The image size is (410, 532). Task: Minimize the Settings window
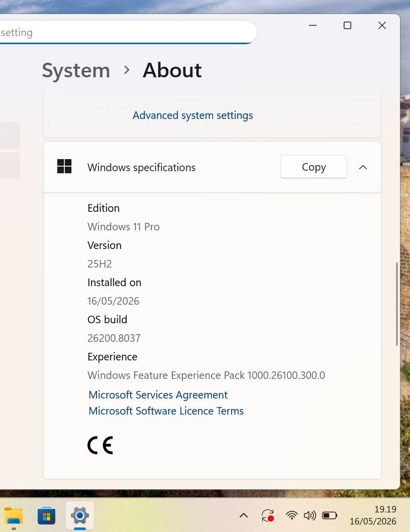[x=313, y=26]
